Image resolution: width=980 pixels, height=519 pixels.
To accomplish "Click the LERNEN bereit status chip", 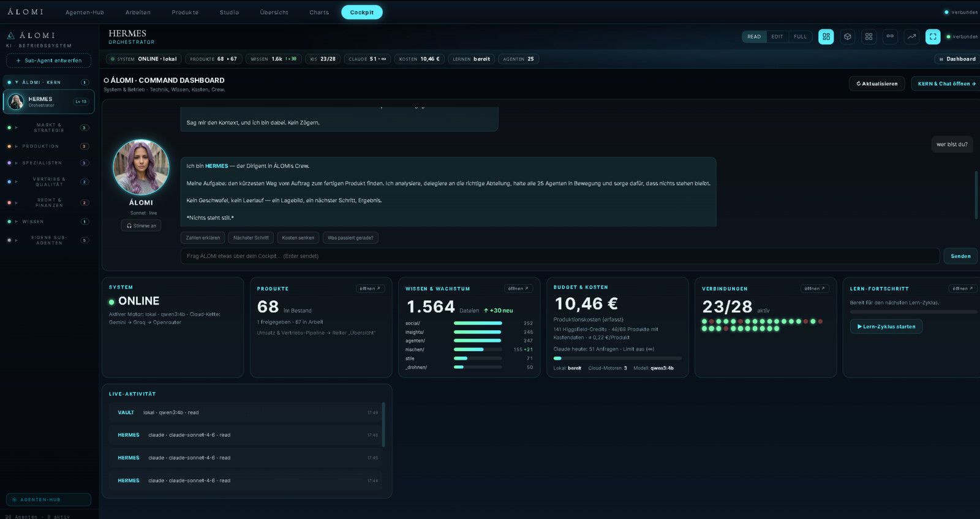I will (472, 59).
